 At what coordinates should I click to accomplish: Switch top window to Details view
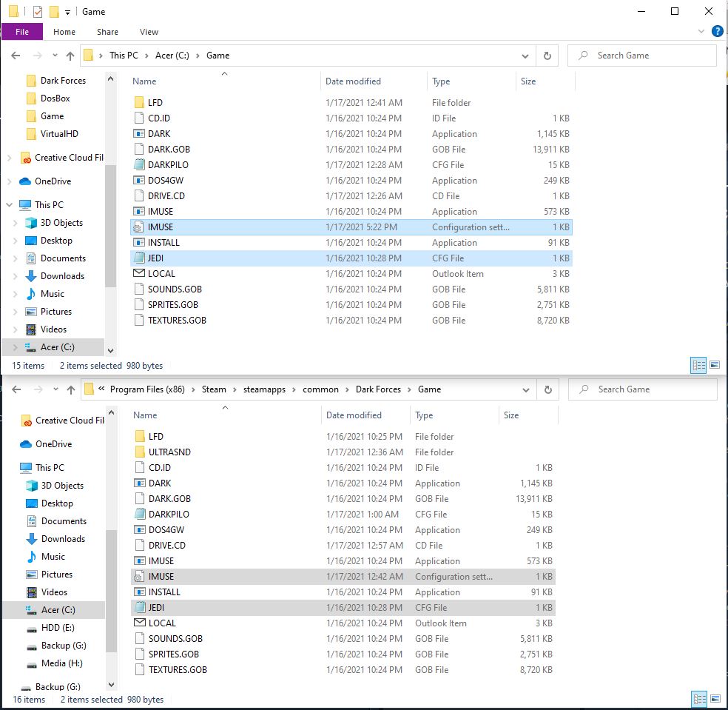point(698,366)
